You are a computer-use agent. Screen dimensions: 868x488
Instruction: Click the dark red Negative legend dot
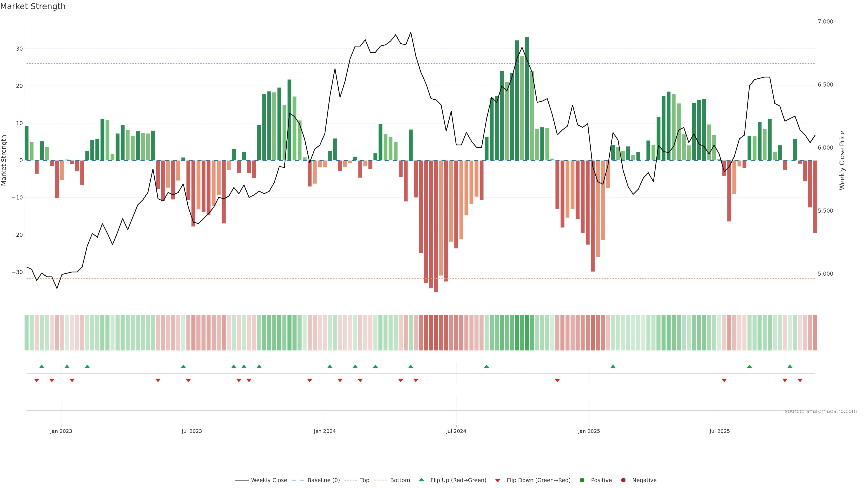pos(623,480)
